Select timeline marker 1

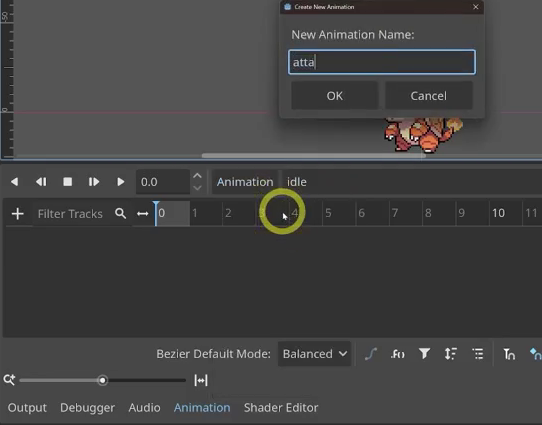pyautogui.click(x=195, y=213)
